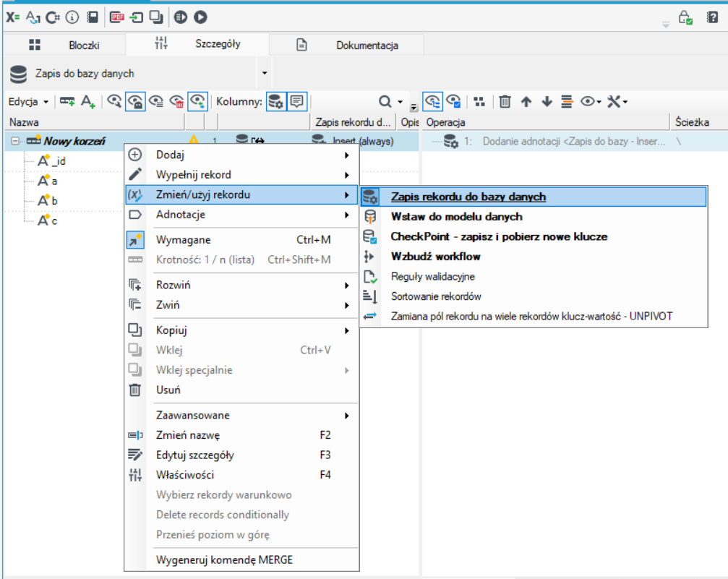Image resolution: width=728 pixels, height=579 pixels.
Task: Click the add record icon with green plus
Action: [67, 101]
